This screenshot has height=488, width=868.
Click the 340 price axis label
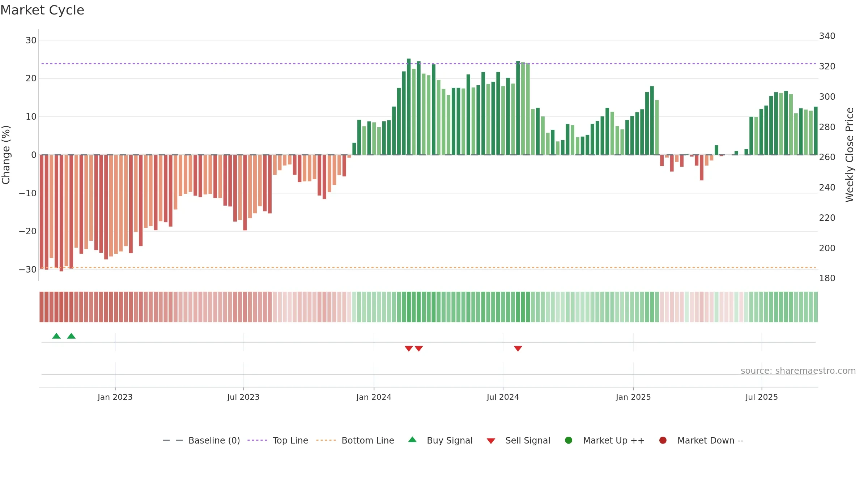click(827, 36)
